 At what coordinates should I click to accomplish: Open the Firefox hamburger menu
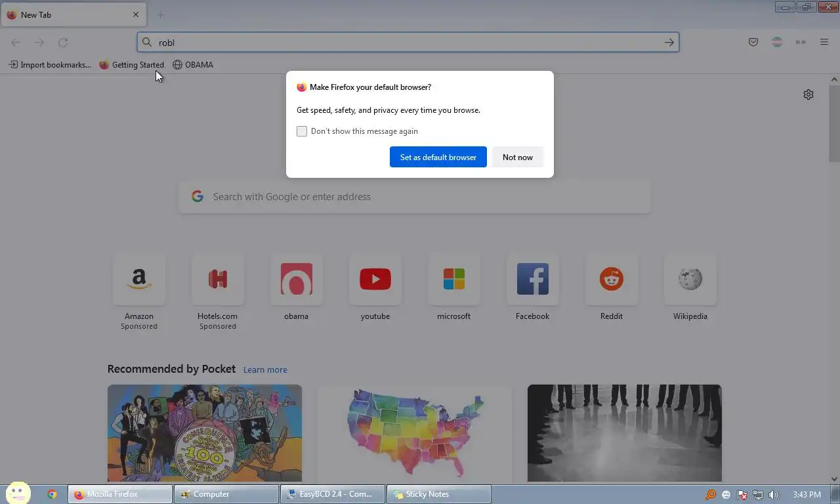coord(824,43)
